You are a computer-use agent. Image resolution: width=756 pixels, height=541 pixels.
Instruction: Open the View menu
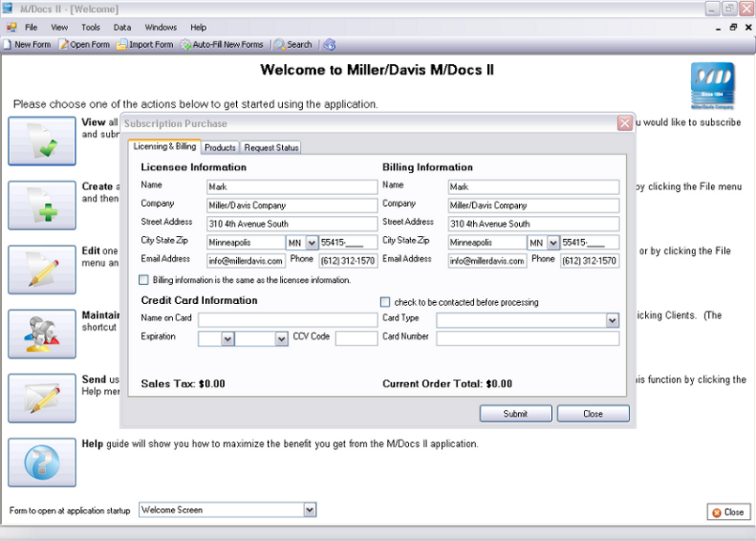pyautogui.click(x=59, y=27)
